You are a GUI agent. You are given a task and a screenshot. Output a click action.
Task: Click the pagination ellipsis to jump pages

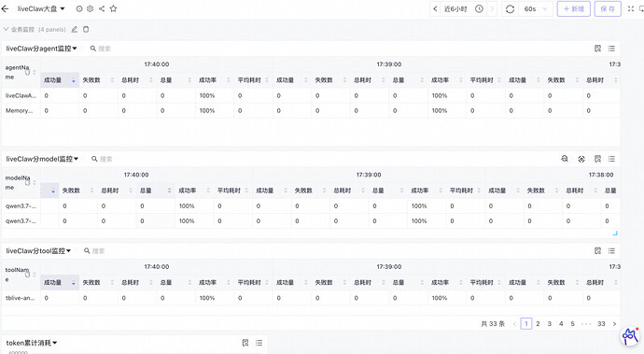tap(586, 324)
